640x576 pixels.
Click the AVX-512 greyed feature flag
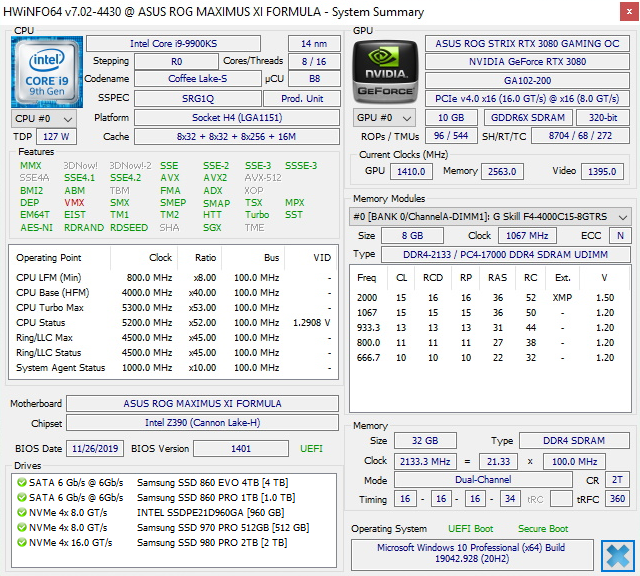(263, 178)
